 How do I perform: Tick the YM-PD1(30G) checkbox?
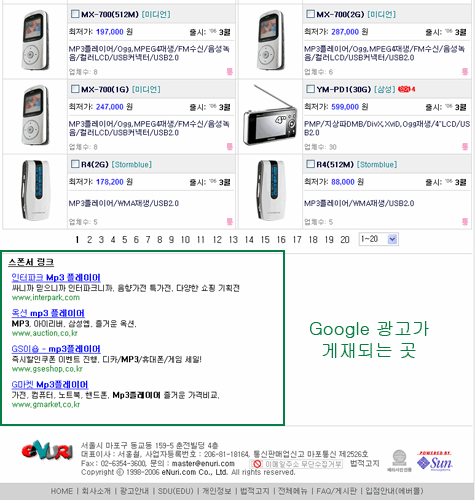pos(311,89)
